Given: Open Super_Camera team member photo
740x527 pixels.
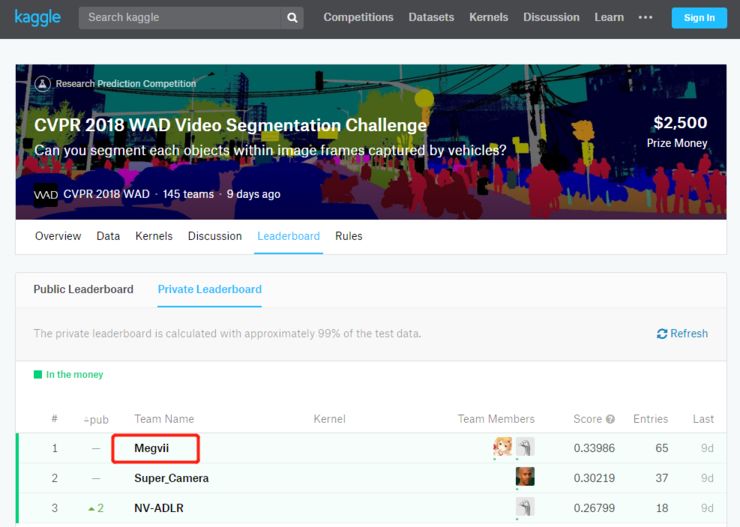Looking at the screenshot, I should tap(525, 477).
